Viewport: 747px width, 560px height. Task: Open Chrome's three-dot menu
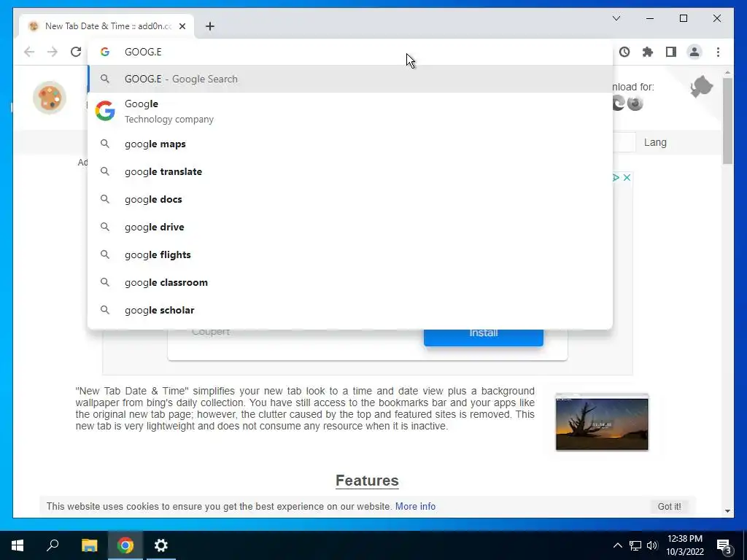click(x=718, y=52)
